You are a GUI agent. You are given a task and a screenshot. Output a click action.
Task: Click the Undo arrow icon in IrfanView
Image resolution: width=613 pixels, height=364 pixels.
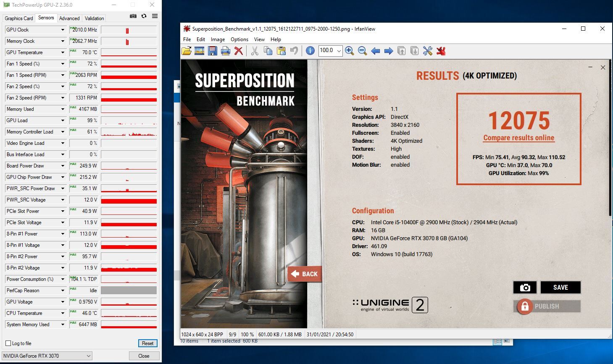(294, 51)
